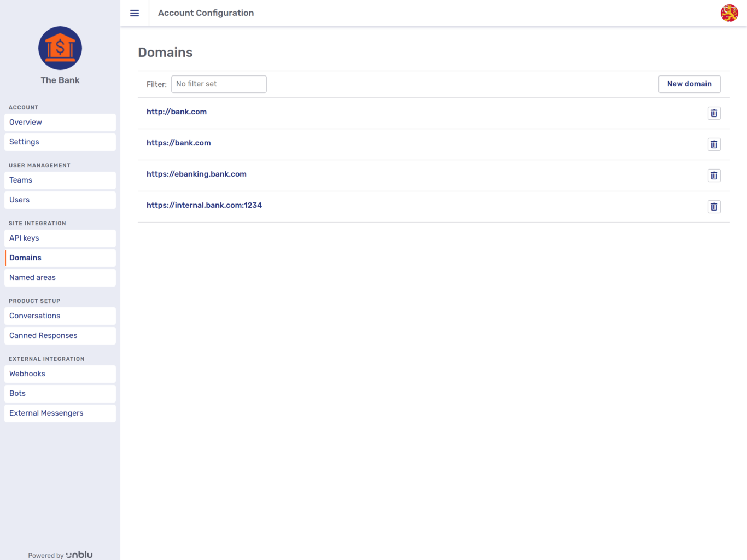This screenshot has height=560, width=747.
Task: Remove the https://ebanking.bank.com domain
Action: click(714, 176)
